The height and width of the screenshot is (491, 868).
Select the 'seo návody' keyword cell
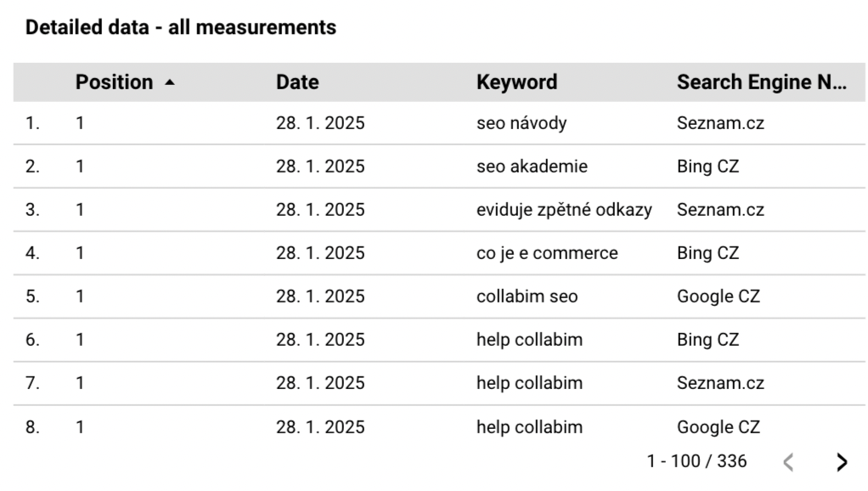pyautogui.click(x=521, y=123)
